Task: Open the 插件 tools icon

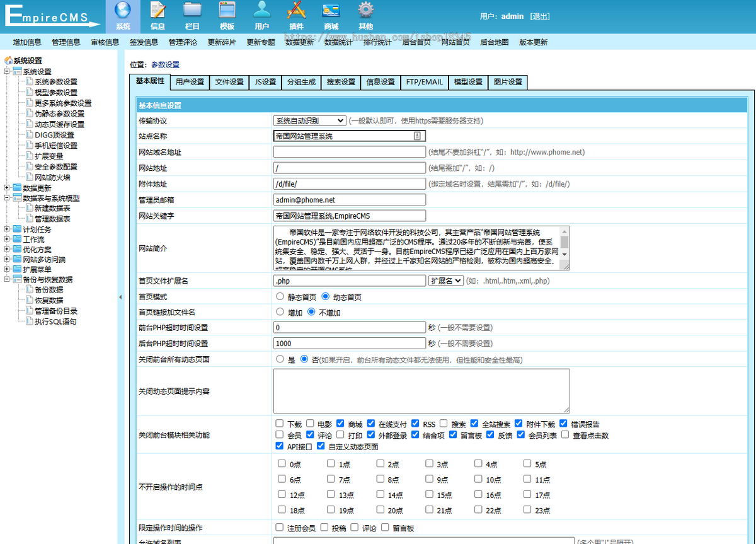Action: tap(296, 11)
